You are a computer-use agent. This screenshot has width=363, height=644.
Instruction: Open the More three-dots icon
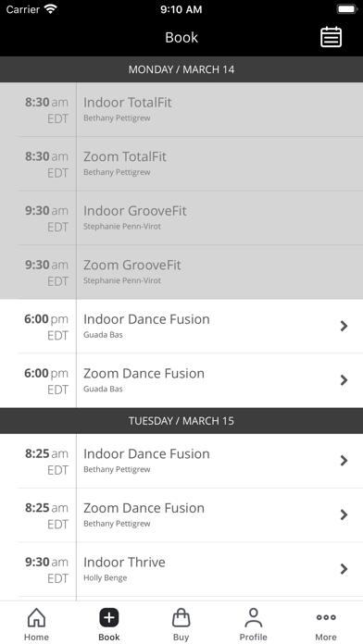(326, 617)
